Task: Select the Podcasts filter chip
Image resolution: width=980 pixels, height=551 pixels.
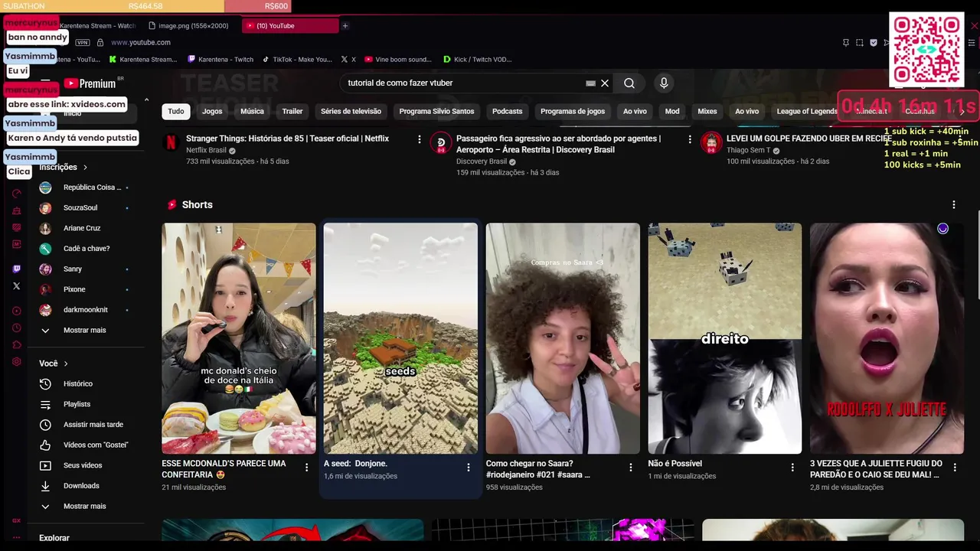Action: click(507, 112)
